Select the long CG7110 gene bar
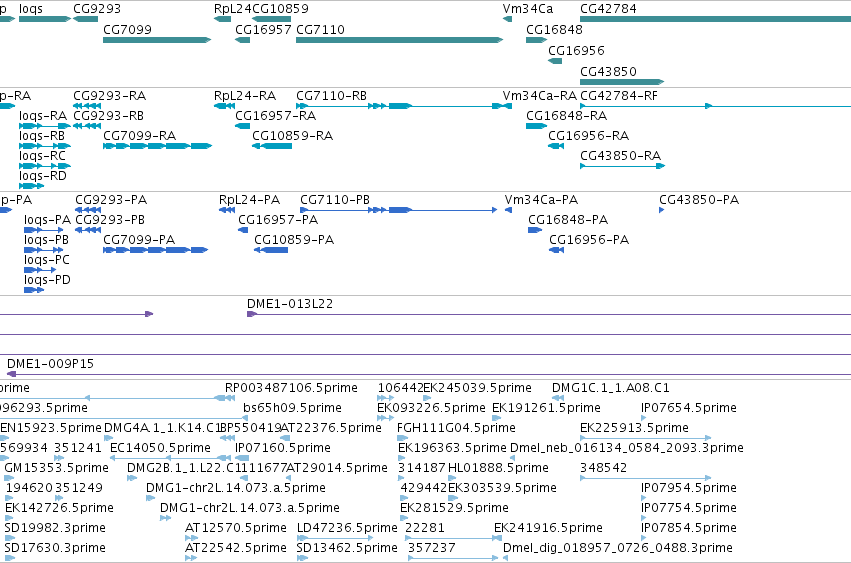This screenshot has height=563, width=851. tap(399, 40)
